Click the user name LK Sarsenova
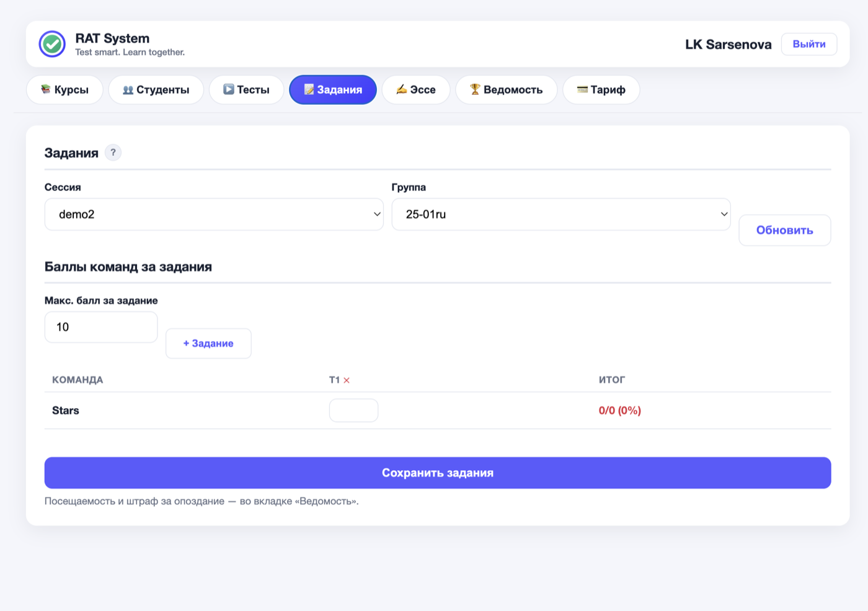The image size is (868, 611). pyautogui.click(x=728, y=45)
